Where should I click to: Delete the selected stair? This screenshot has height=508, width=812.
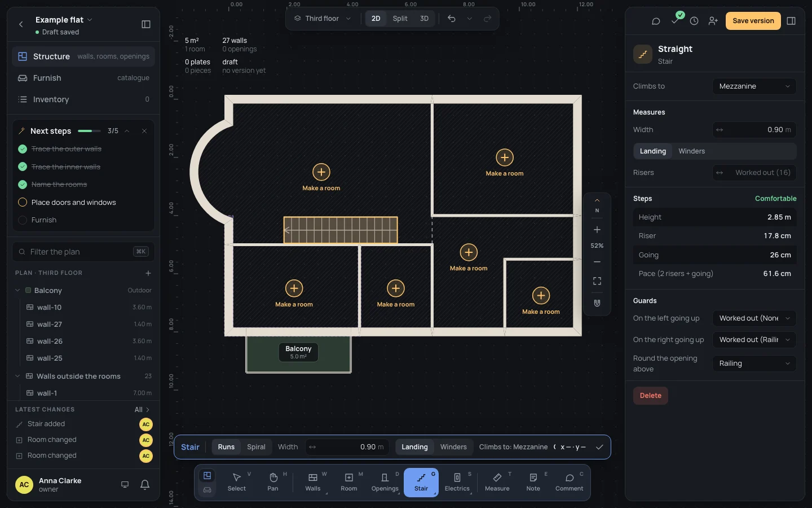click(x=651, y=396)
